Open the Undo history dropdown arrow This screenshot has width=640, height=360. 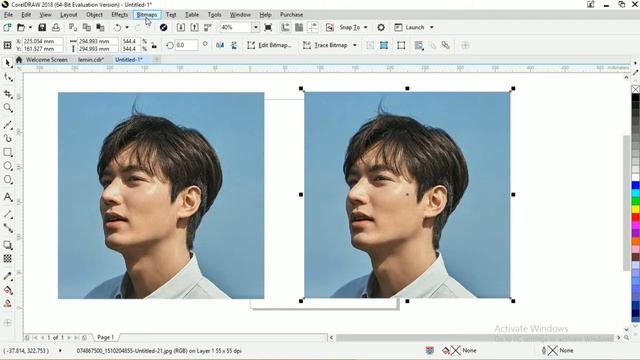click(127, 27)
